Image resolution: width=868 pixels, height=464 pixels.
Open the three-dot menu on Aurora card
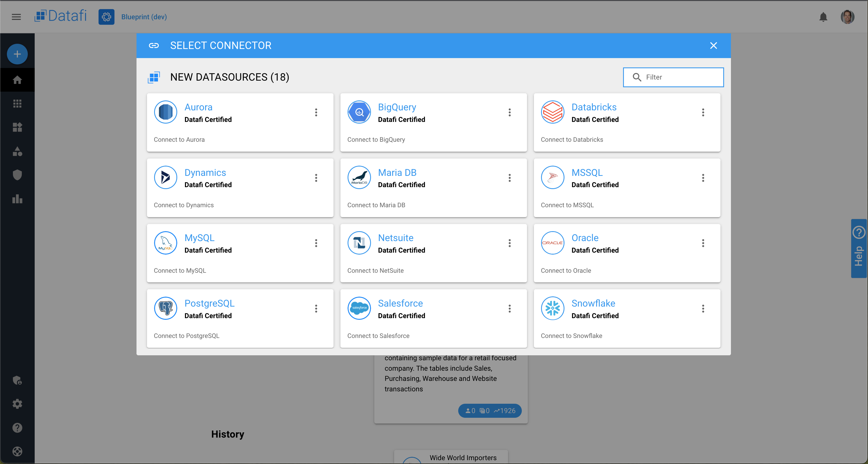316,112
